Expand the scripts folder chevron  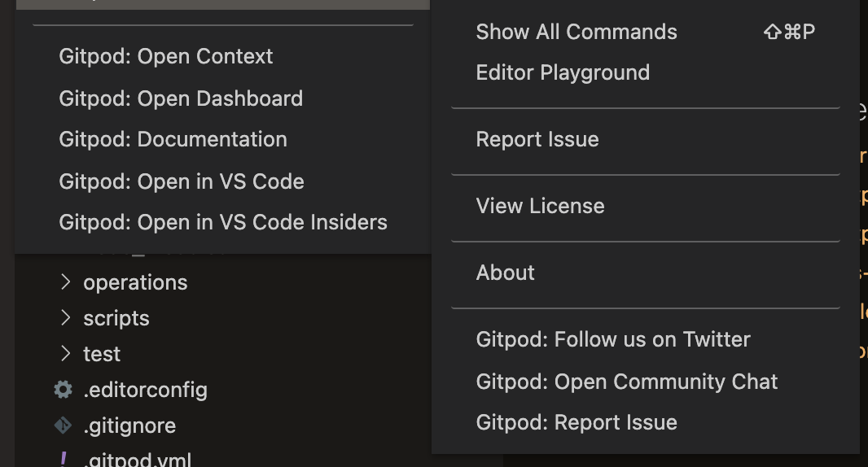point(65,318)
